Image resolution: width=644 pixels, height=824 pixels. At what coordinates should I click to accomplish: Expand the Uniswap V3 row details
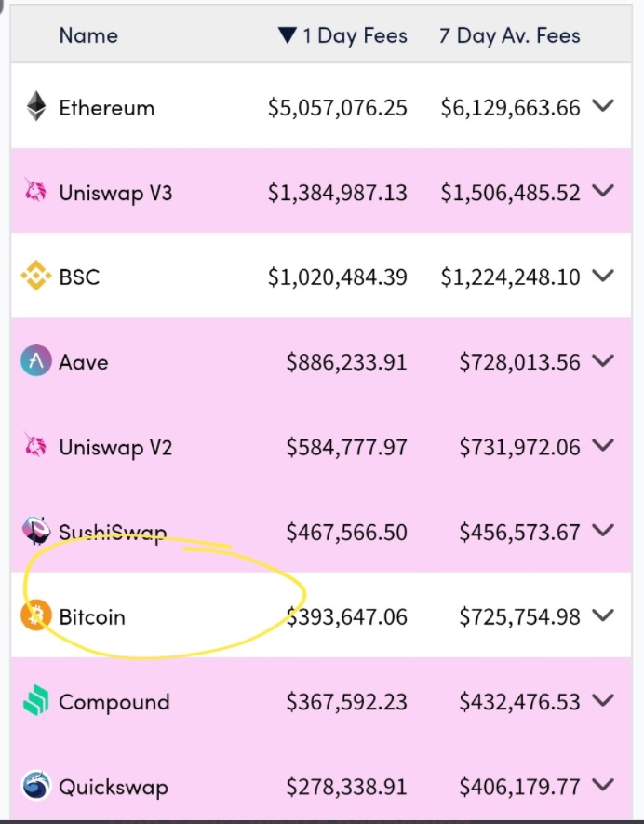(x=602, y=191)
